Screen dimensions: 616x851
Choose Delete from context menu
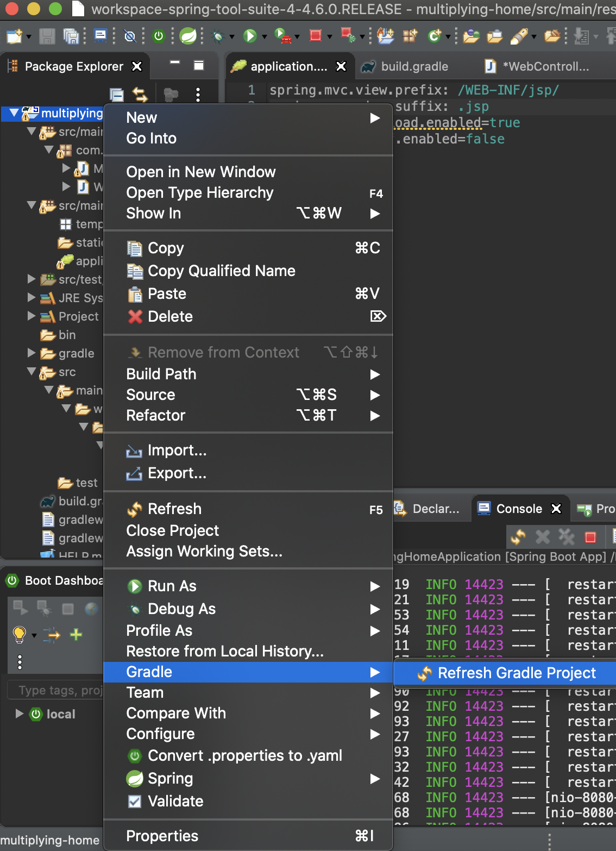(248, 316)
